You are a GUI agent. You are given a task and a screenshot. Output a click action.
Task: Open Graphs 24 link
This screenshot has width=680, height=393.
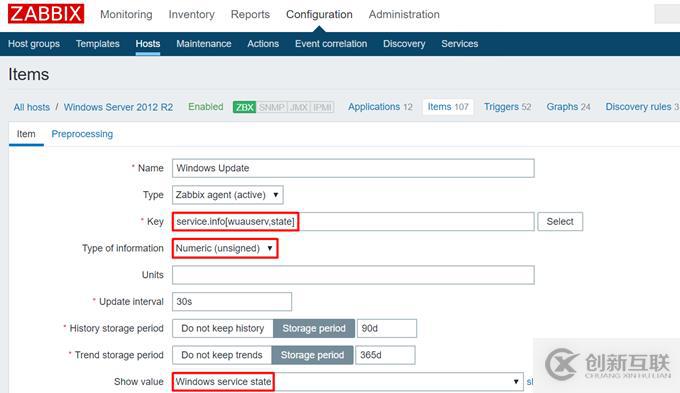coord(568,107)
